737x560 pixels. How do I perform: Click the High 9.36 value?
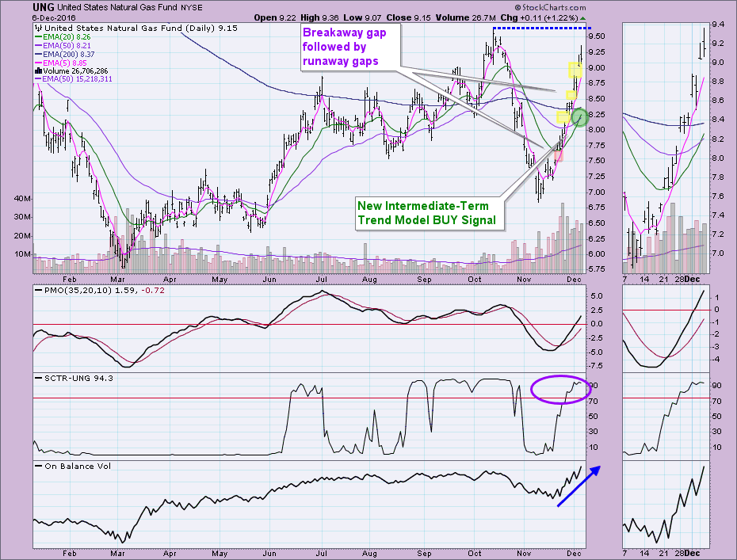click(x=319, y=18)
